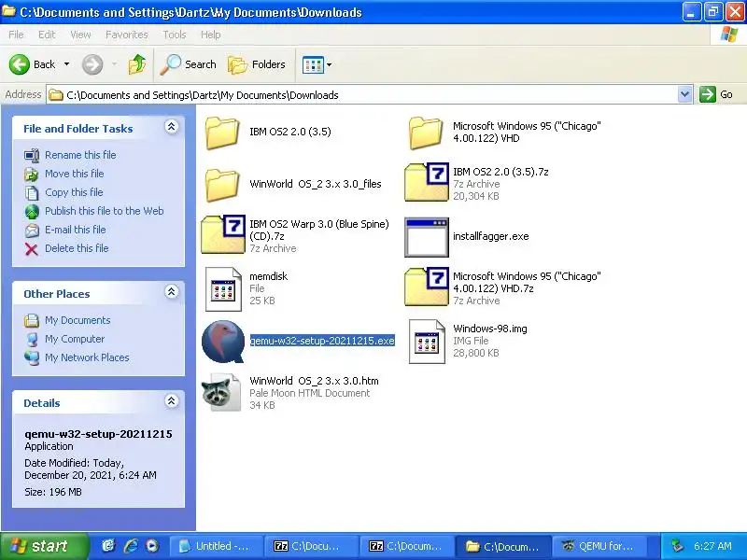Click the qemu-w32-setup-20211215.exe file name
Image resolution: width=747 pixels, height=560 pixels.
pos(322,341)
